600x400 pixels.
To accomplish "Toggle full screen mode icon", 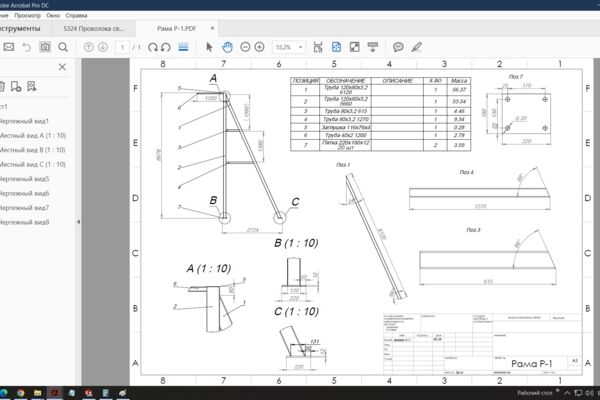I will (355, 47).
